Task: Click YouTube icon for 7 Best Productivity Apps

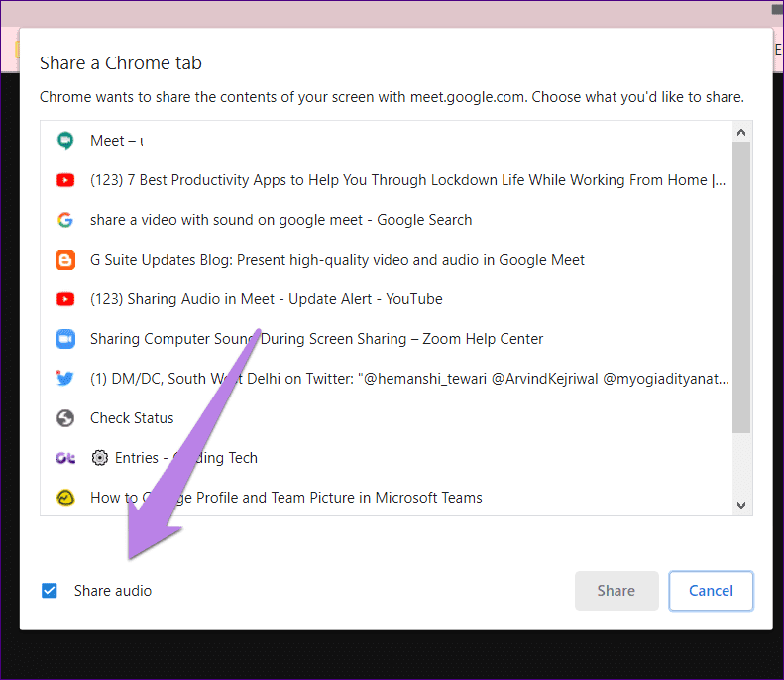Action: [65, 180]
